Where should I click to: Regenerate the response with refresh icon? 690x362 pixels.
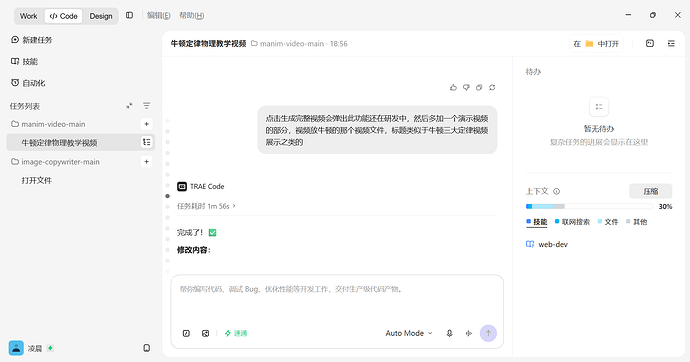pyautogui.click(x=492, y=88)
